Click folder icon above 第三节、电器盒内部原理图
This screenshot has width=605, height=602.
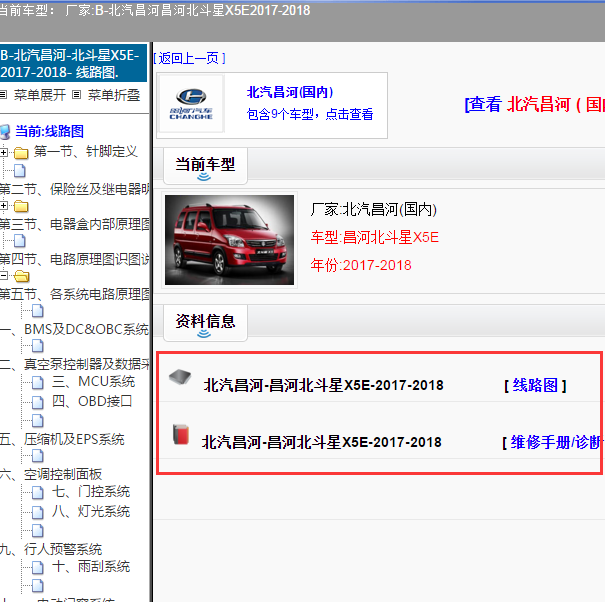click(21, 206)
